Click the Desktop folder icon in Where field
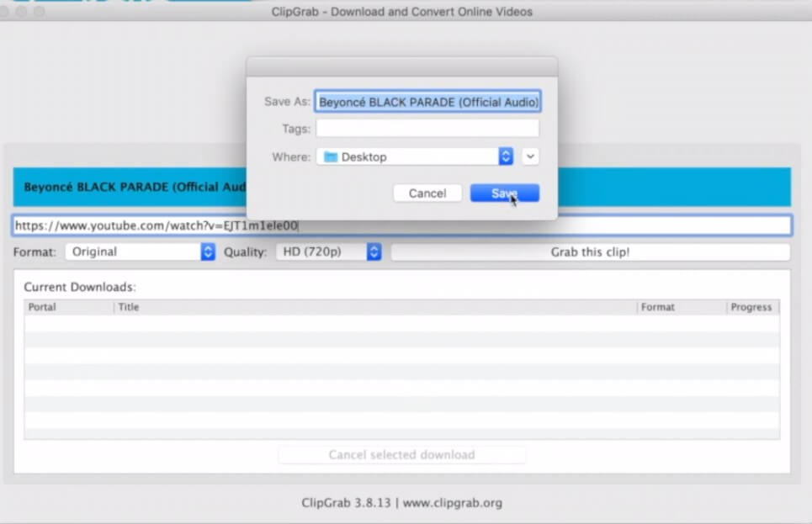 (x=331, y=157)
